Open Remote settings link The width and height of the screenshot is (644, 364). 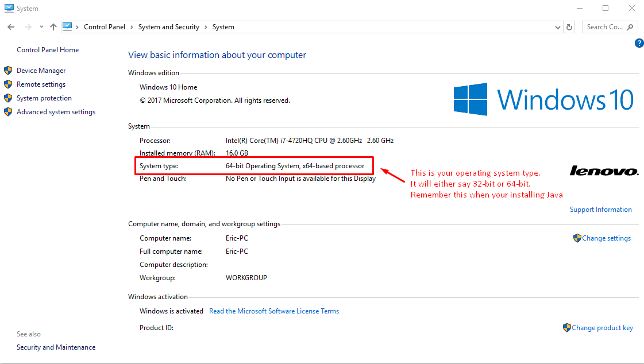click(x=41, y=84)
